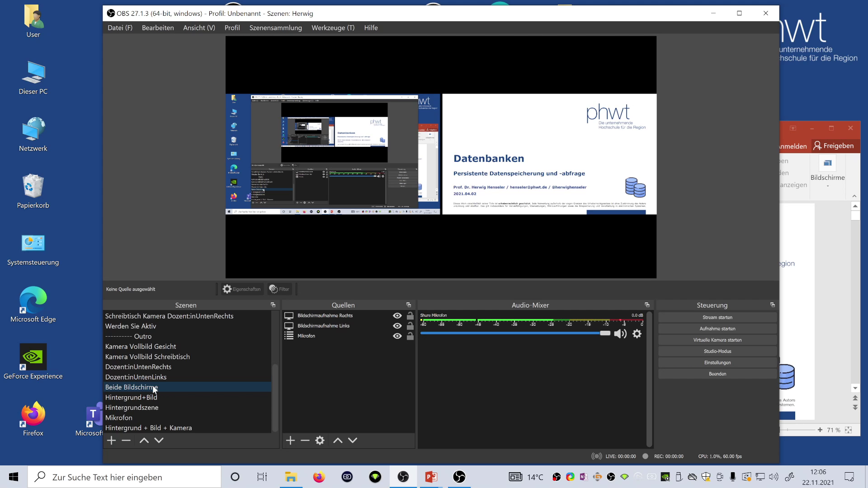Toggle visibility of the Mikrofon source
868x488 pixels.
(397, 336)
